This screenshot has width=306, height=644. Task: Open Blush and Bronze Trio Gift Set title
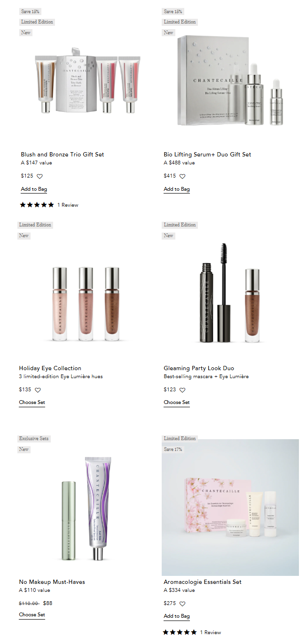[x=63, y=155]
